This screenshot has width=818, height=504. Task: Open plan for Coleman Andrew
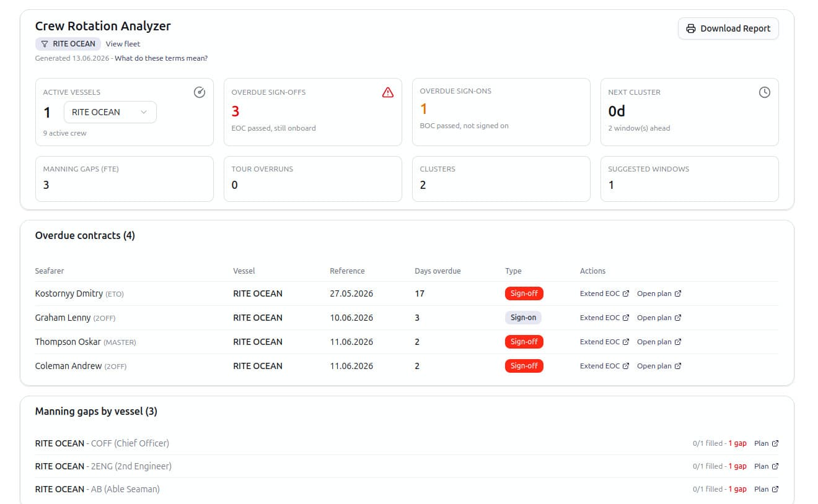tap(659, 366)
